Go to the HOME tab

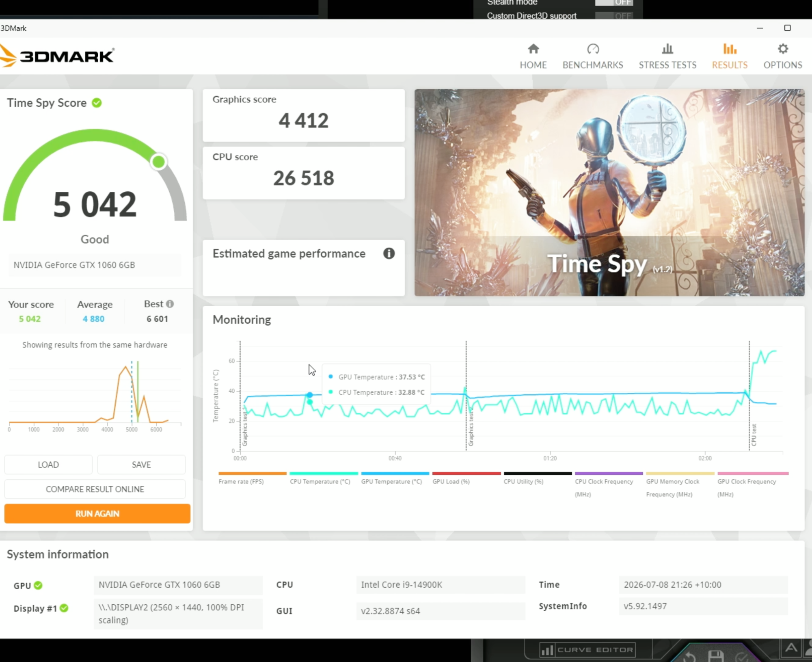coord(533,56)
